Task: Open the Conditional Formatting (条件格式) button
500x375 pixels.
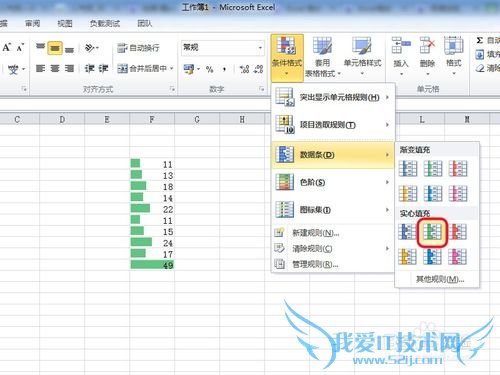Action: pos(287,57)
